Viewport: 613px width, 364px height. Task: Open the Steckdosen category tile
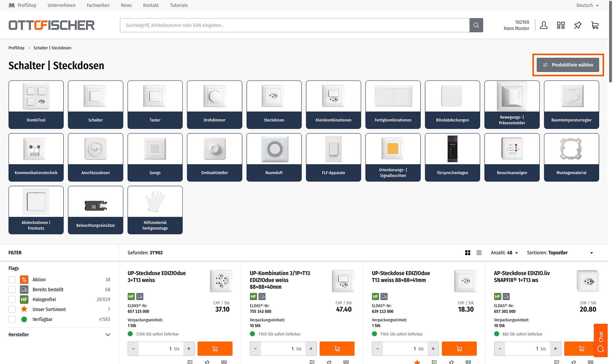[x=274, y=104]
